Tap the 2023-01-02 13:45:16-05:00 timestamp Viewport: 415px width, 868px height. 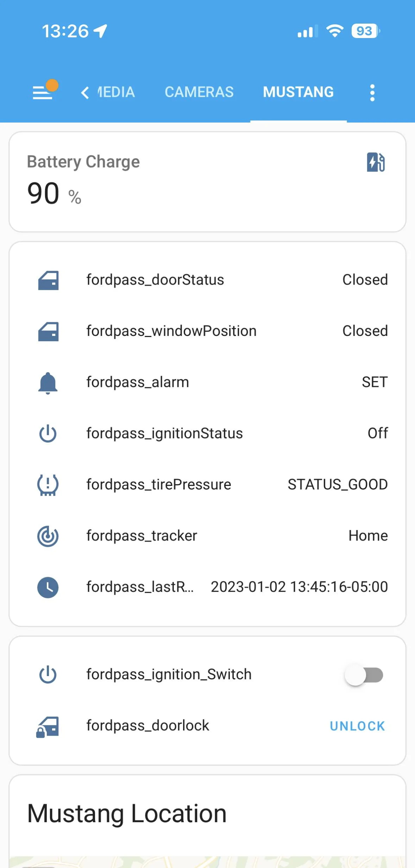pos(299,587)
